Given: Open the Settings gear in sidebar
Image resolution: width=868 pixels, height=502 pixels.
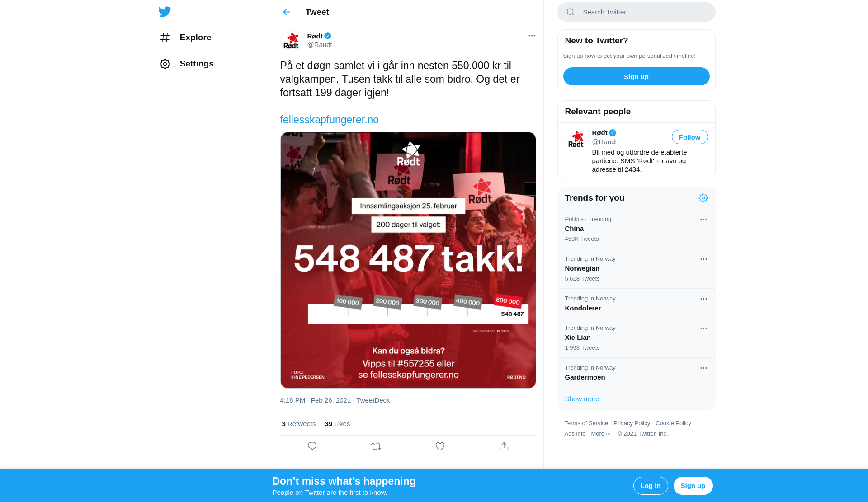Looking at the screenshot, I should tap(165, 64).
